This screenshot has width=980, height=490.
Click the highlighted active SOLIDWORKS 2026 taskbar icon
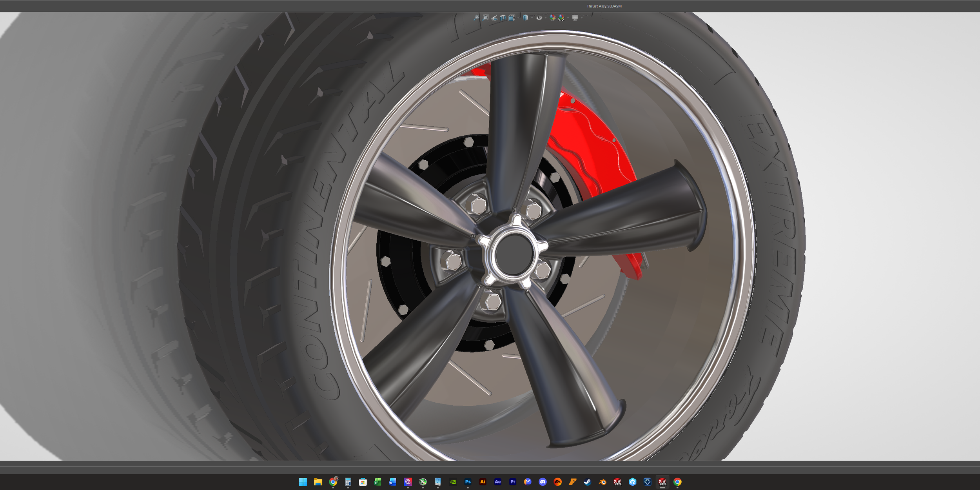pos(662,482)
